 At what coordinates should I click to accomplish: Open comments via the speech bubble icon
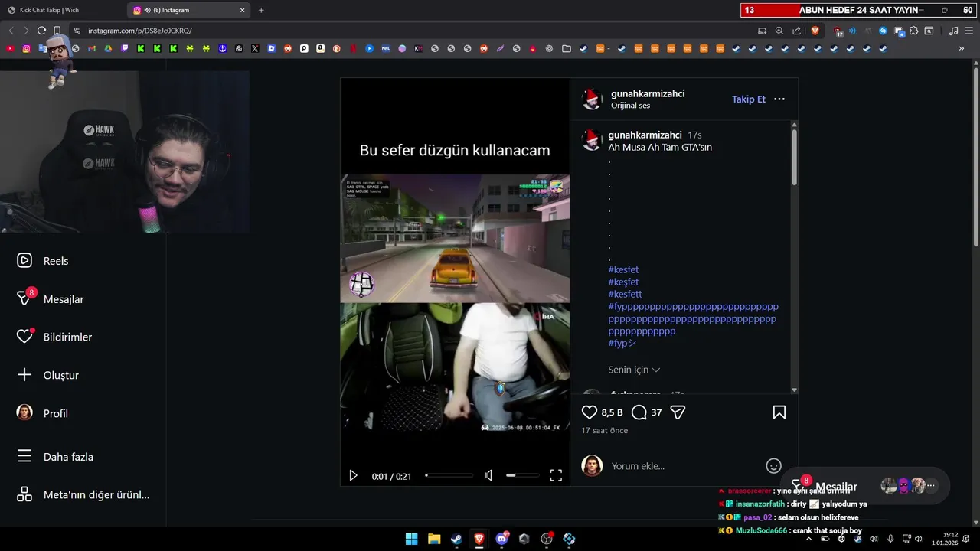click(639, 412)
